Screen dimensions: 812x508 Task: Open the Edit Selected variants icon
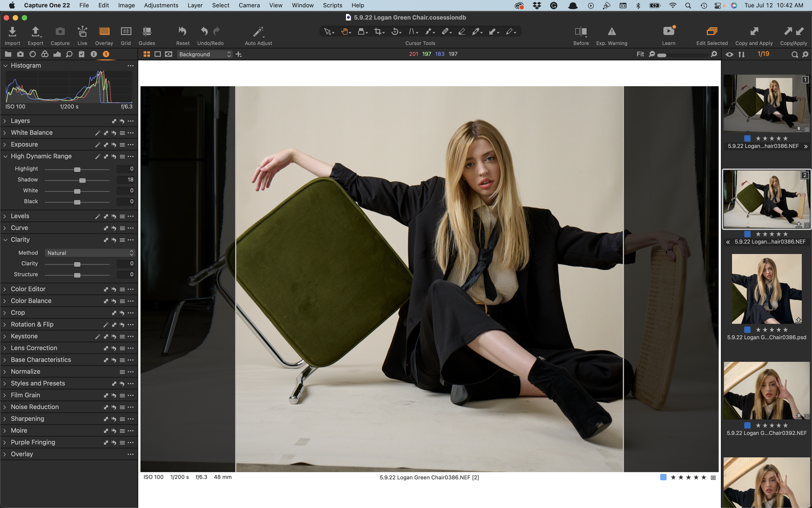712,32
